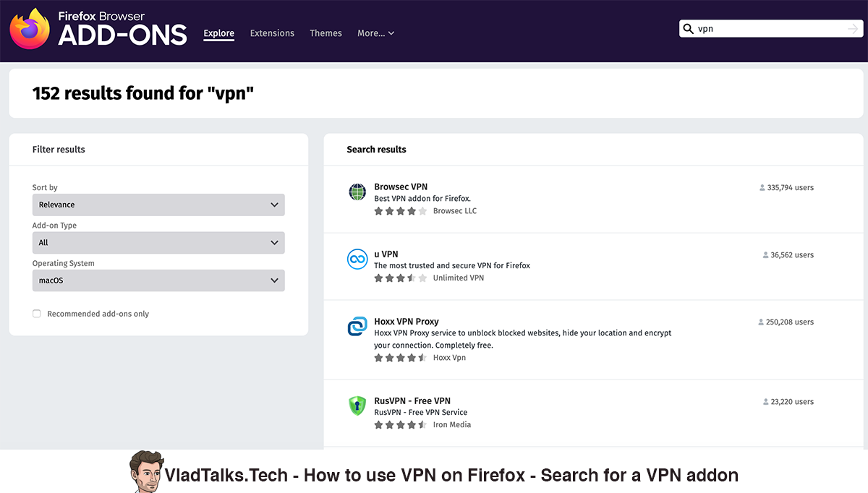Screen dimensions: 868x493
Task: Click the '335,794 users' count
Action: pos(791,188)
